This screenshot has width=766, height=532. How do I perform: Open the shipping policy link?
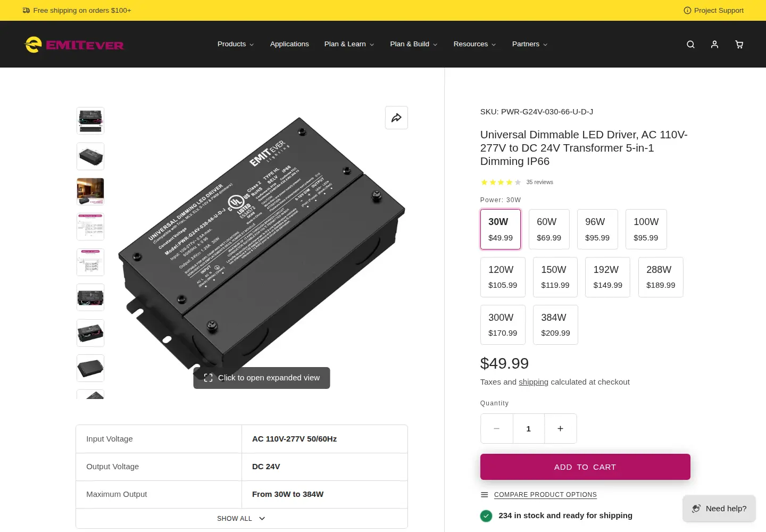click(x=534, y=382)
